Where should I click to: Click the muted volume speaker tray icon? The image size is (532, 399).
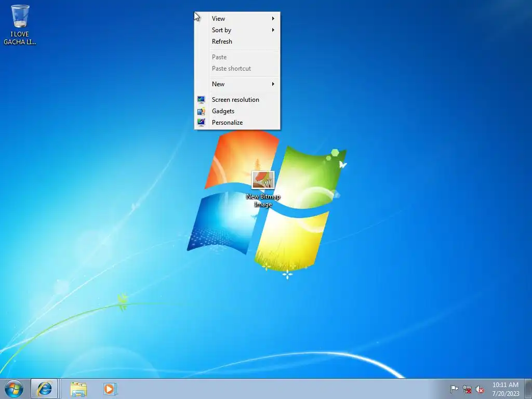pos(480,389)
